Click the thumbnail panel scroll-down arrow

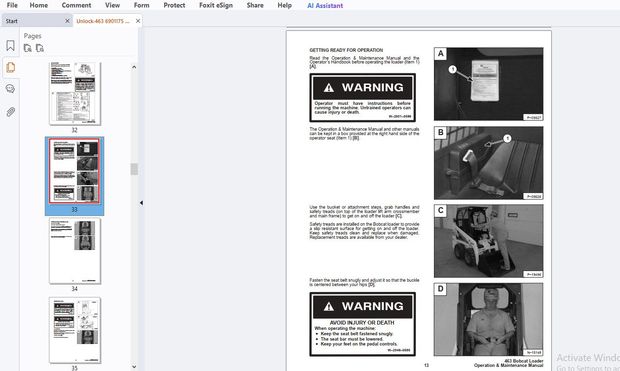(134, 367)
